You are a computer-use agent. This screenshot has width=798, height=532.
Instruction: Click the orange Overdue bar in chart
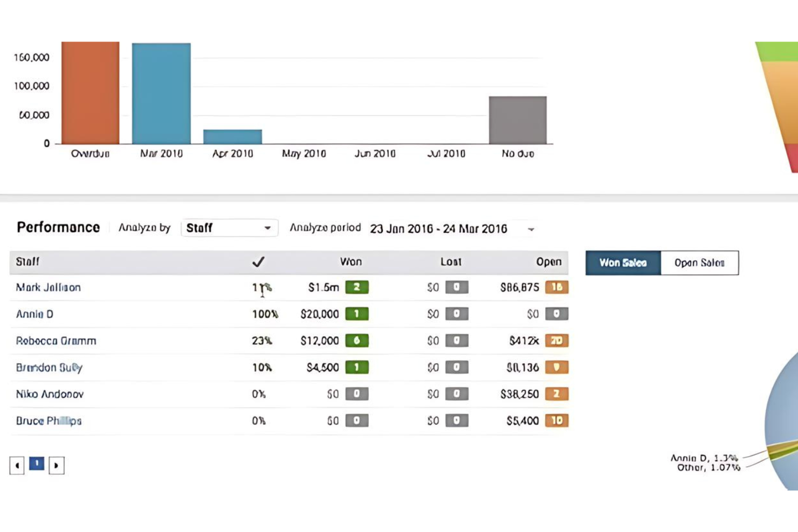point(90,93)
